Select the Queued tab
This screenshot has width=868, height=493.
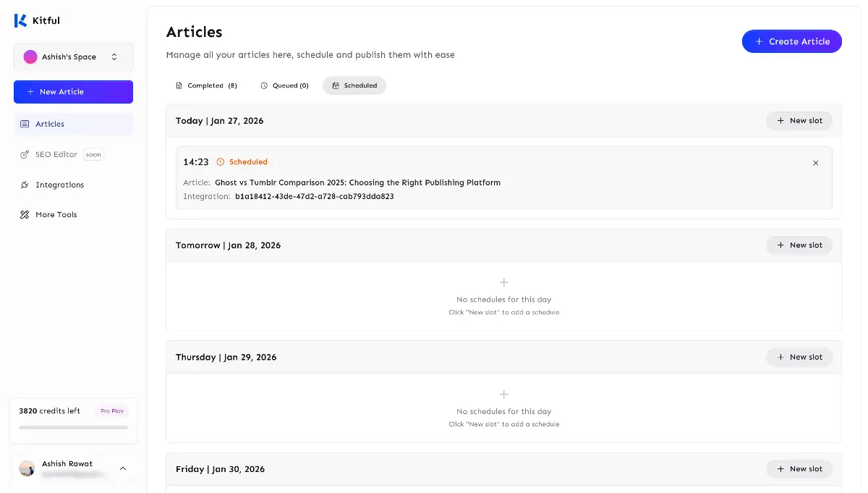284,85
